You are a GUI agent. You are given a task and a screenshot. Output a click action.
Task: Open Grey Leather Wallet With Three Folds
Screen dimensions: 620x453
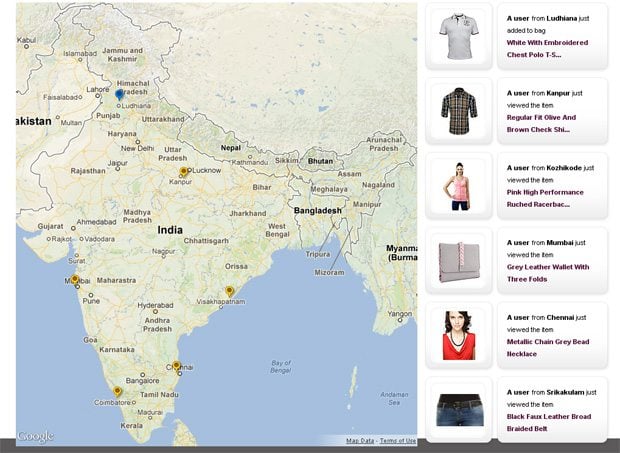[x=548, y=273]
